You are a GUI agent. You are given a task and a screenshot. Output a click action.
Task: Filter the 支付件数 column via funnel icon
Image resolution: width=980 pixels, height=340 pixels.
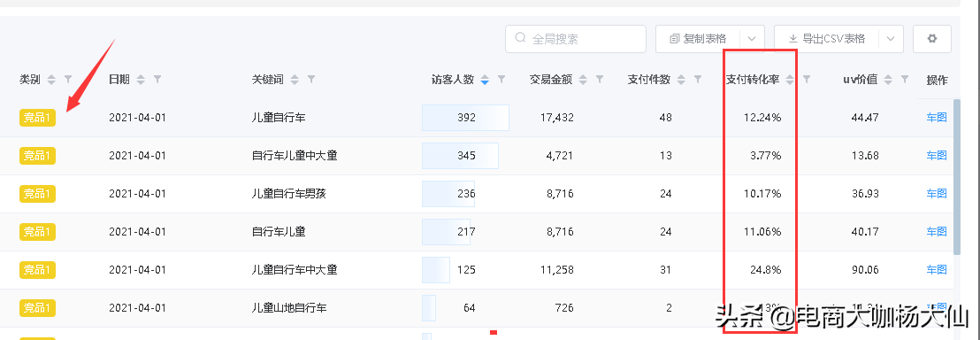coord(698,80)
